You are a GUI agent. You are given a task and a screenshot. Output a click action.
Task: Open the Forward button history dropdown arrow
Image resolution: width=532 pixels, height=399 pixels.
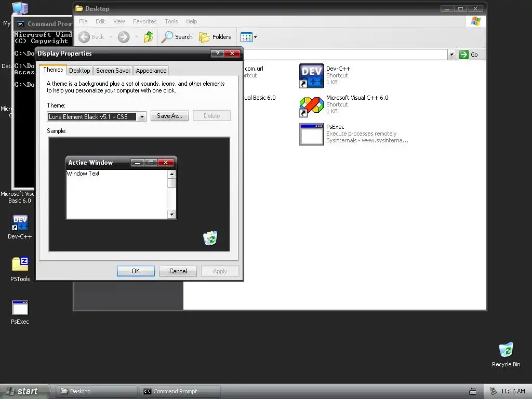click(137, 37)
